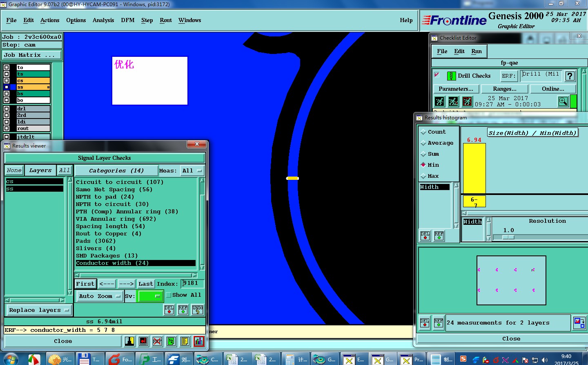Screen dimensions: 588x365
Task: Click the green numbered-page icon
Action: click(x=171, y=341)
